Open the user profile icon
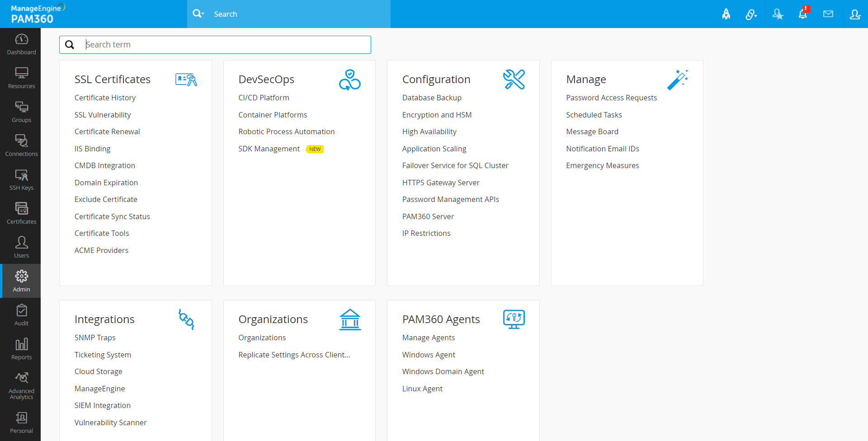Viewport: 868px width, 441px height. [854, 14]
